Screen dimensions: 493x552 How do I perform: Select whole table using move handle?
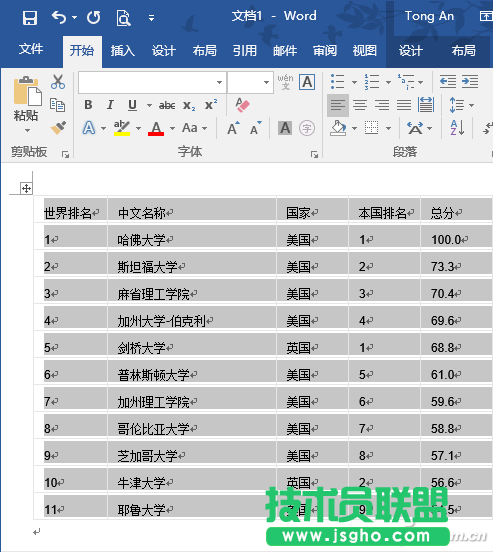click(26, 188)
